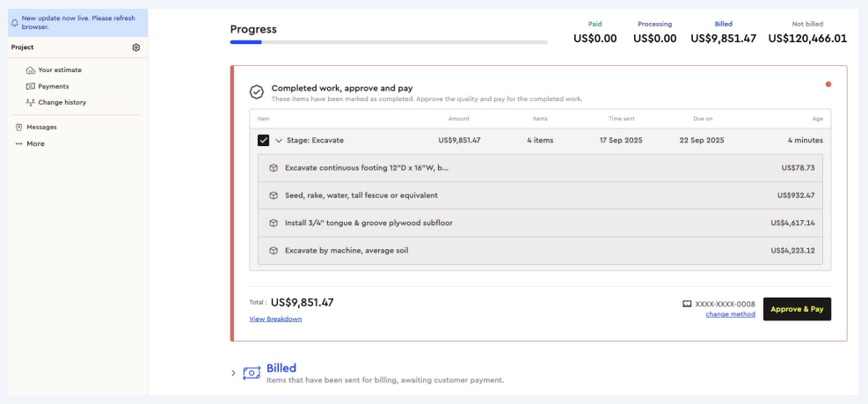Click the credit card icon near XXXX-XXXX-0008
Viewport: 868px width, 404px height.
[x=687, y=304]
